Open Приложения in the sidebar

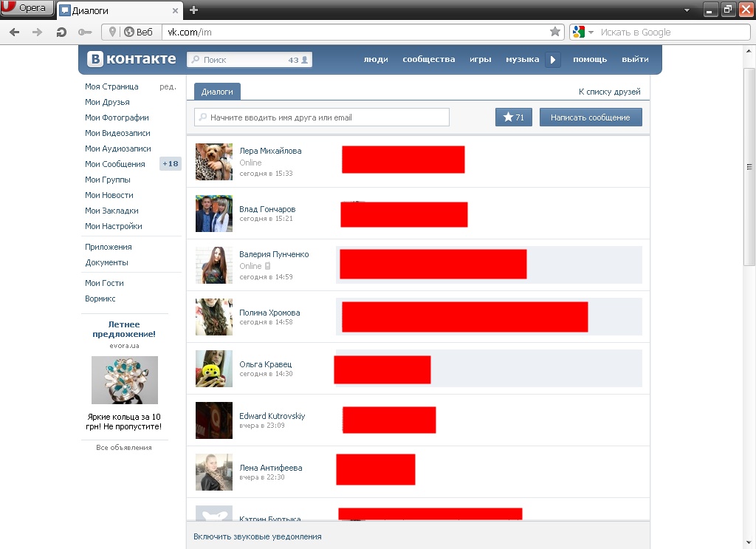(x=108, y=247)
